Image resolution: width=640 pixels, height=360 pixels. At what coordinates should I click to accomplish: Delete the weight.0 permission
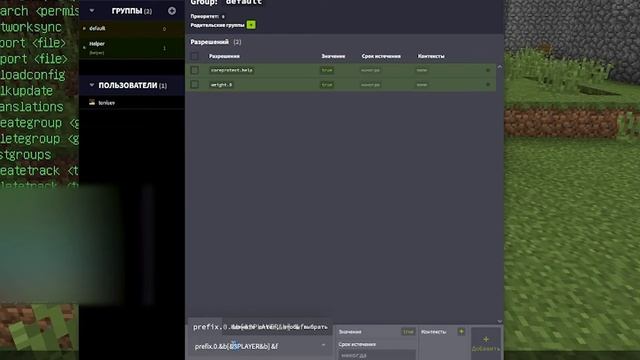point(488,84)
